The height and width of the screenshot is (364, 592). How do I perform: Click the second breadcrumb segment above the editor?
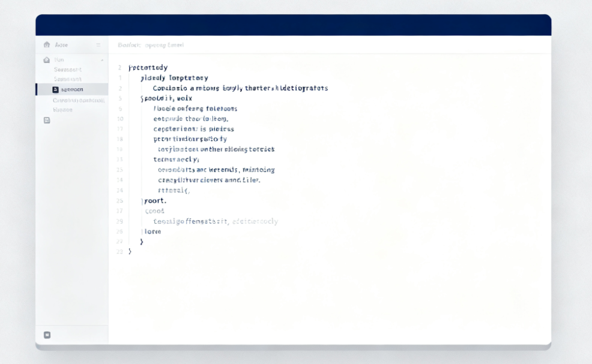165,45
